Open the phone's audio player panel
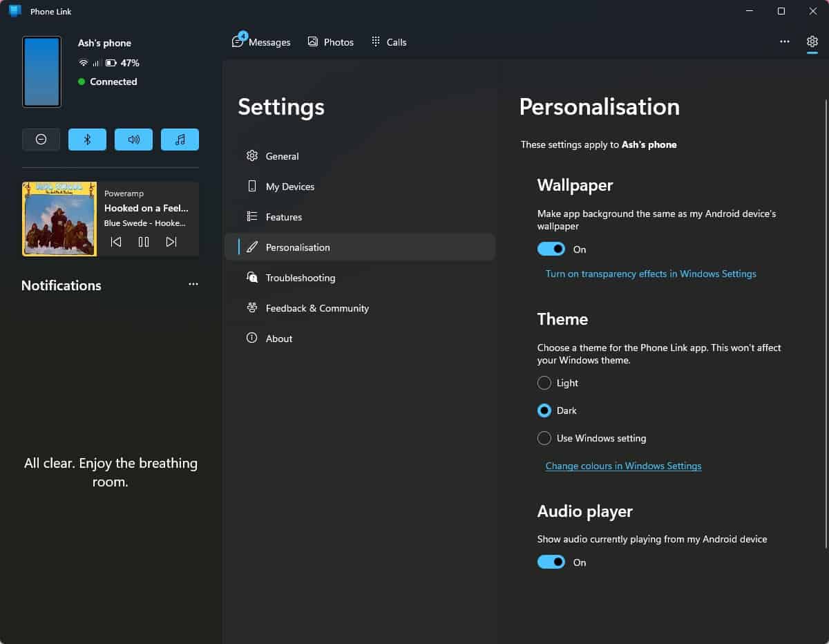Image resolution: width=829 pixels, height=644 pixels. pos(180,139)
